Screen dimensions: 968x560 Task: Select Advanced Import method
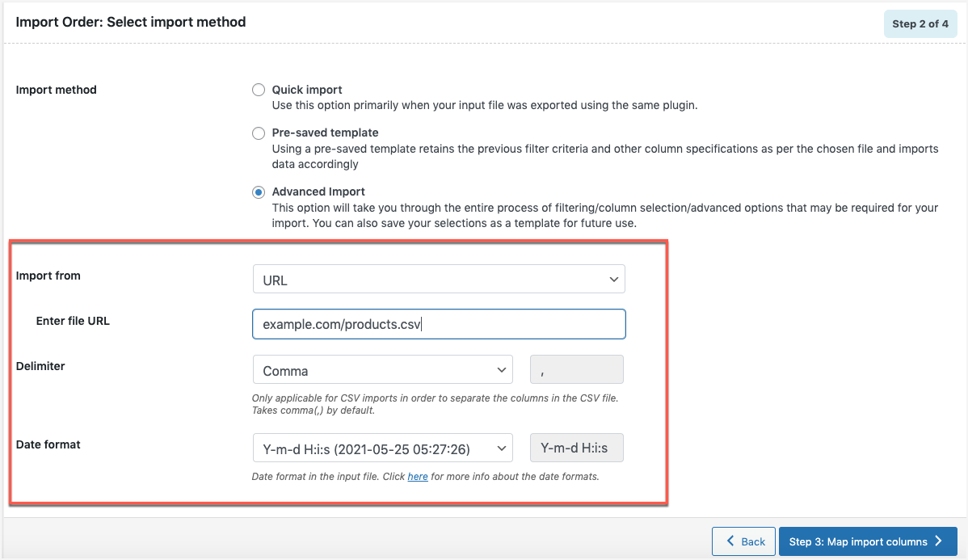tap(259, 192)
